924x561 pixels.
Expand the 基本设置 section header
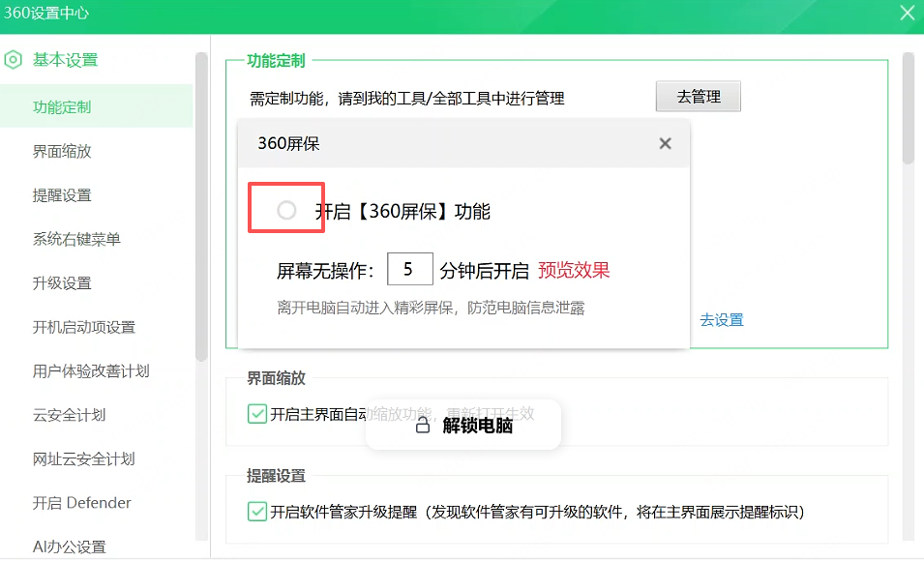[x=65, y=60]
